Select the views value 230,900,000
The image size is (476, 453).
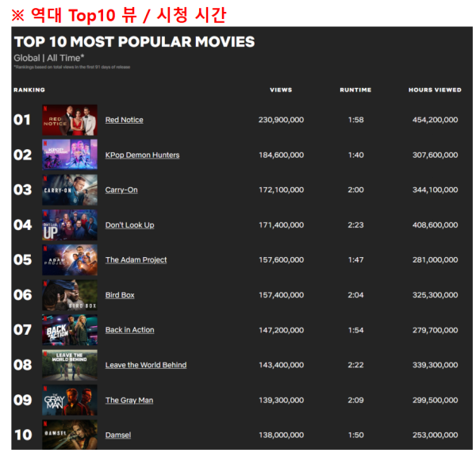pos(281,120)
